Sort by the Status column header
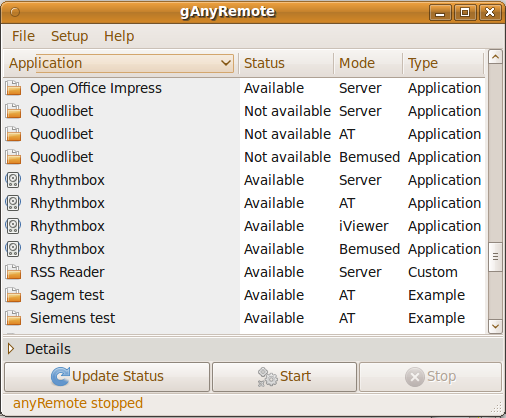The width and height of the screenshot is (506, 418). click(286, 63)
